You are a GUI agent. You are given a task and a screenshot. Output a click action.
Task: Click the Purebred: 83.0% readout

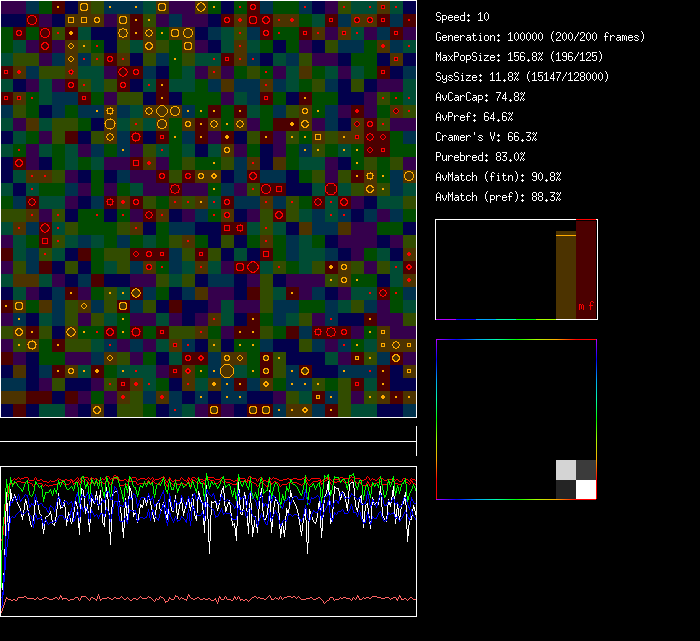click(480, 157)
